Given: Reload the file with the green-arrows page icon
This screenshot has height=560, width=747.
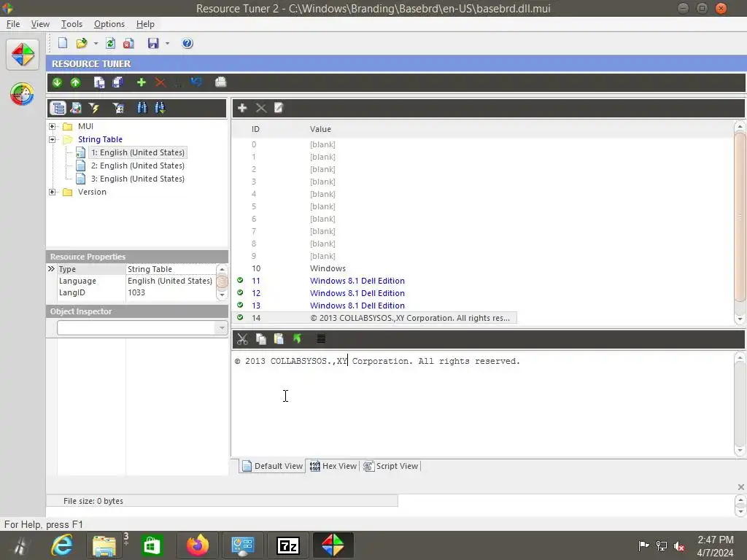Looking at the screenshot, I should tap(111, 43).
